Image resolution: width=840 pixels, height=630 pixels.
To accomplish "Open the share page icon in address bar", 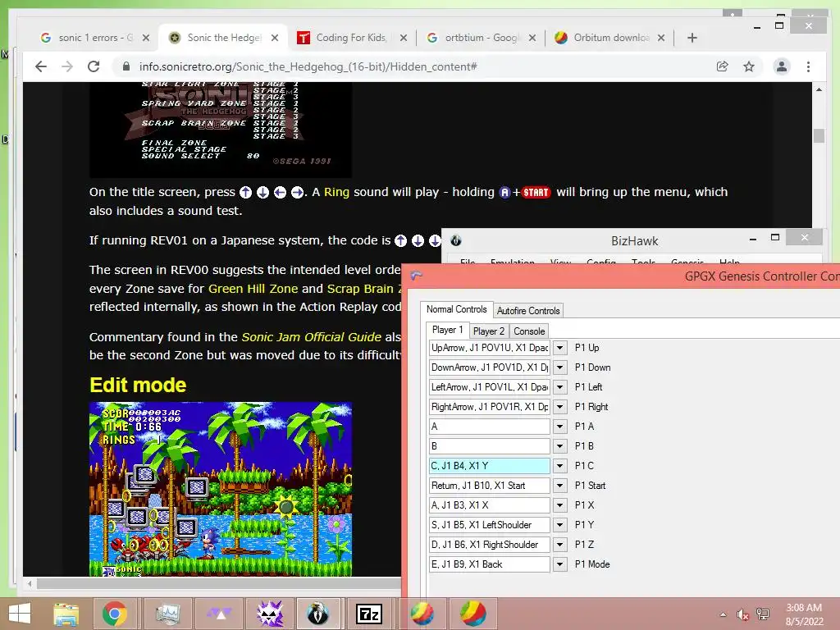I will coord(722,66).
